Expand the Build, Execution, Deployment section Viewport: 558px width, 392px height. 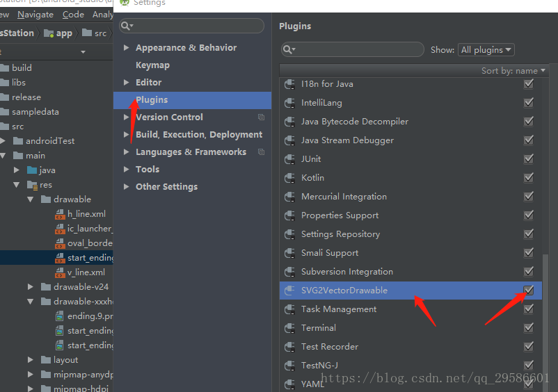126,134
